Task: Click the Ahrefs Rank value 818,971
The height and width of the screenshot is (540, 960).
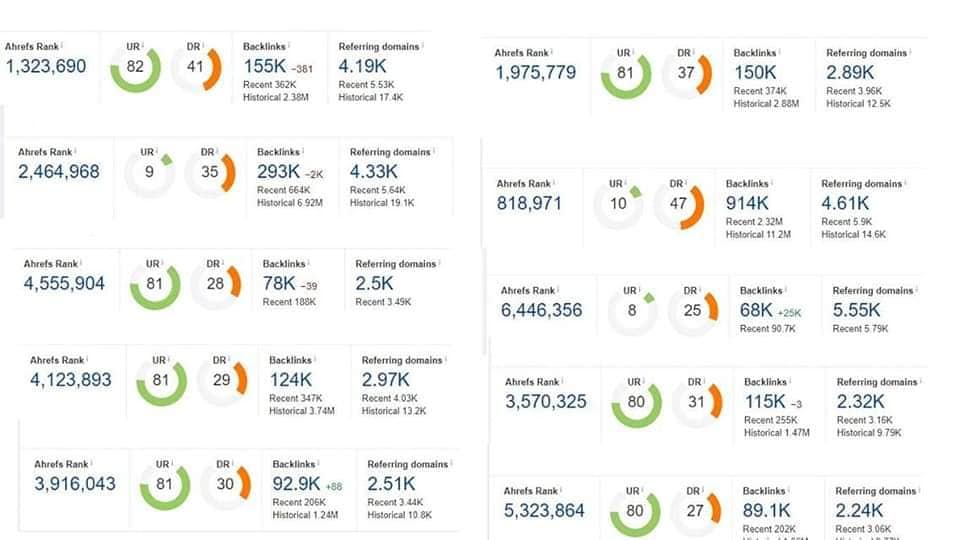Action: click(529, 203)
